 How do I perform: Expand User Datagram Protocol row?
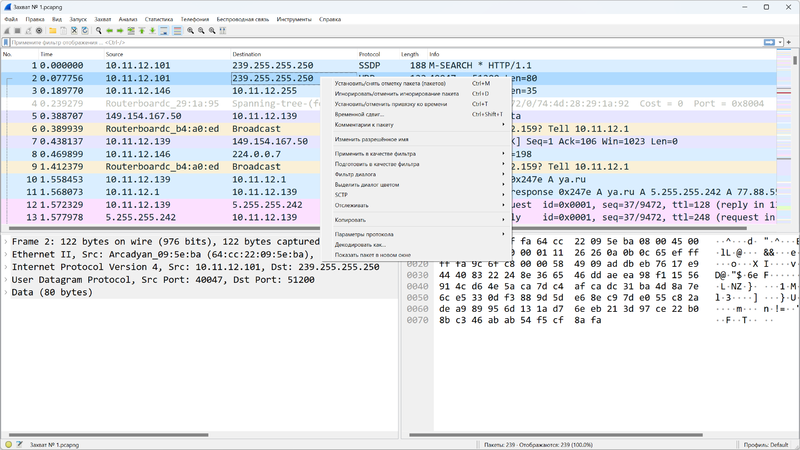[x=6, y=280]
